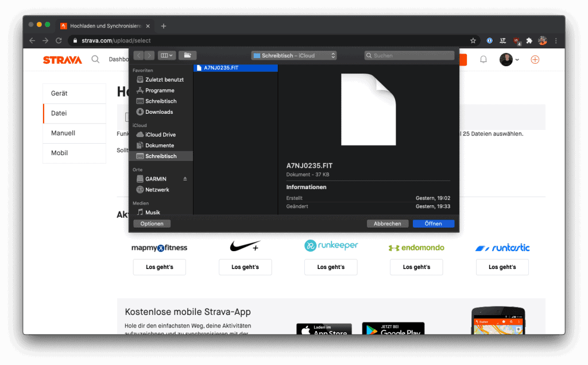Screen dimensions: 588x365
Task: Select Zuletzt benutzt in the sidebar
Action: coord(161,79)
